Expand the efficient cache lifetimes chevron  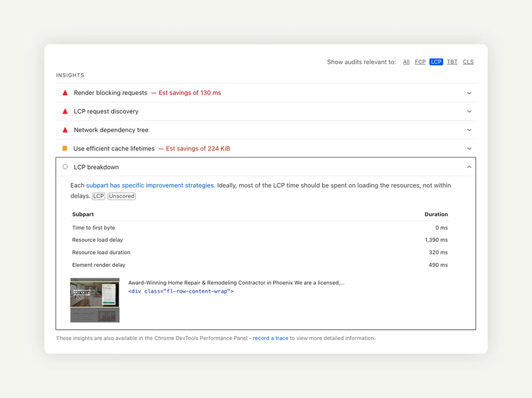469,149
